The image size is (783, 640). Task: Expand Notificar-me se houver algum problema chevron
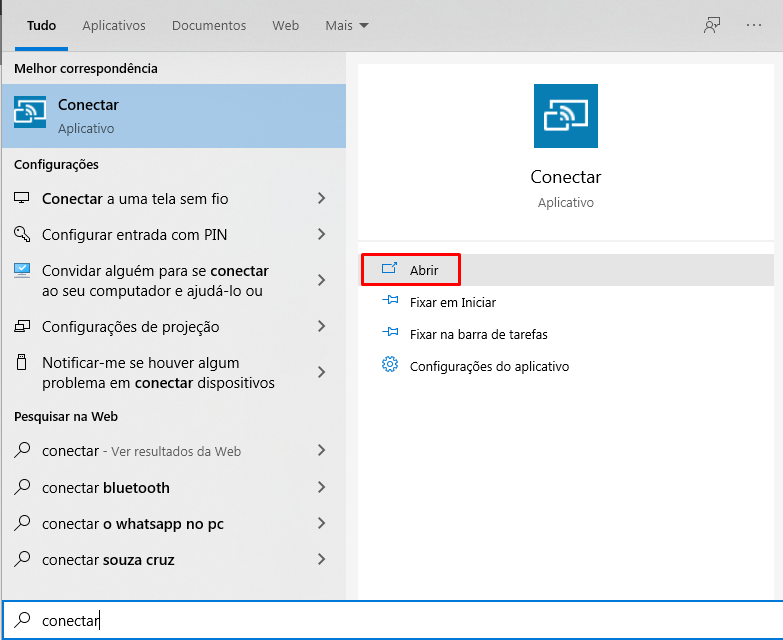coord(322,372)
